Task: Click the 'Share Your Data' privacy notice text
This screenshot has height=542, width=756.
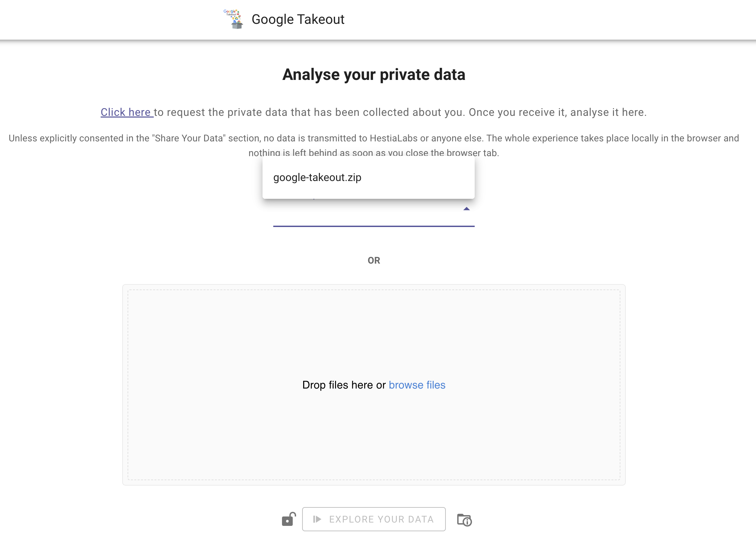Action: (374, 138)
